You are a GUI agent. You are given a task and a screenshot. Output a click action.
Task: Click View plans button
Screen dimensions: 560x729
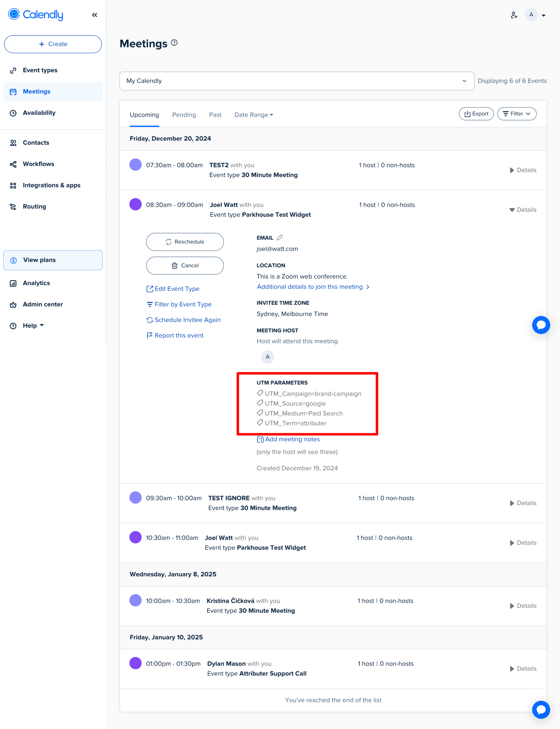pyautogui.click(x=53, y=260)
